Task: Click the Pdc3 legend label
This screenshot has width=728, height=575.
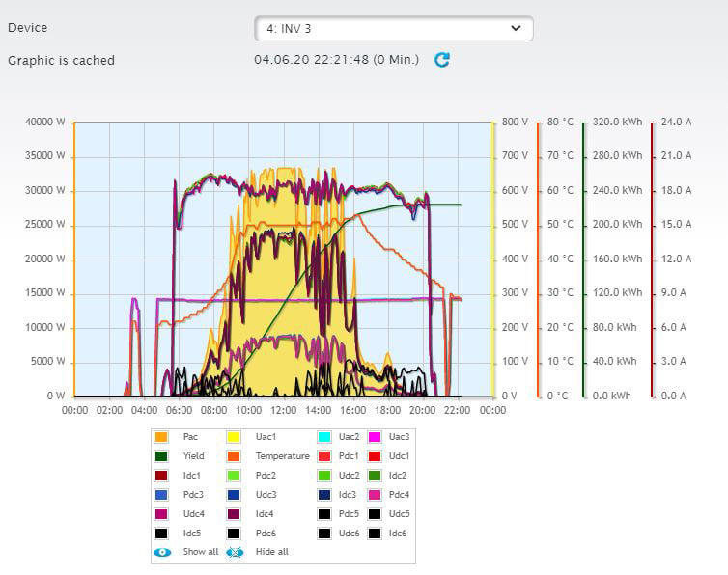Action: coord(193,495)
